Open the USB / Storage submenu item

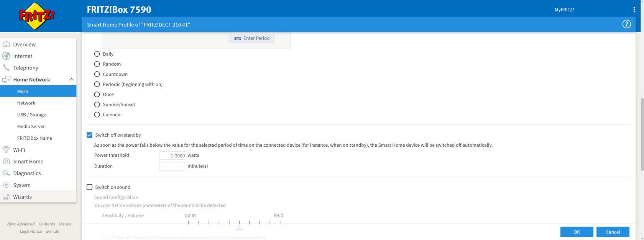(x=31, y=115)
